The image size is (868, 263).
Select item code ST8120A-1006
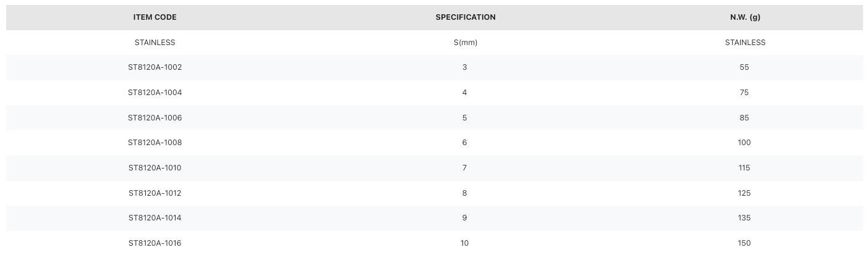click(155, 117)
